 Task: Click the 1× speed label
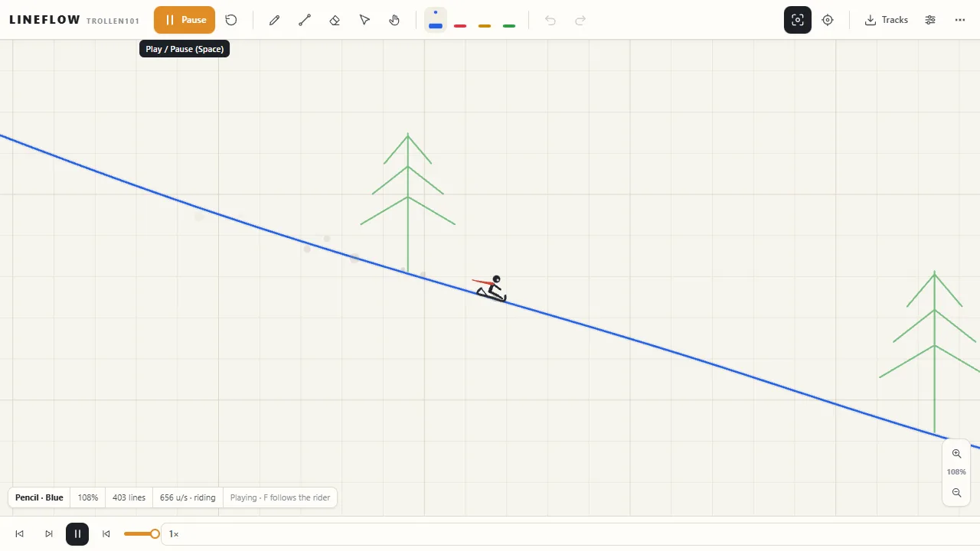tap(174, 534)
